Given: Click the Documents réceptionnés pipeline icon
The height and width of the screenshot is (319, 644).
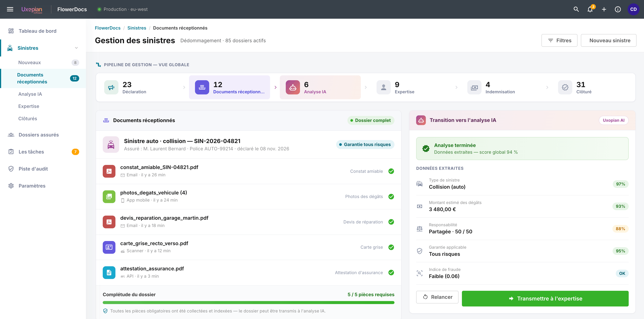Looking at the screenshot, I should [x=202, y=87].
